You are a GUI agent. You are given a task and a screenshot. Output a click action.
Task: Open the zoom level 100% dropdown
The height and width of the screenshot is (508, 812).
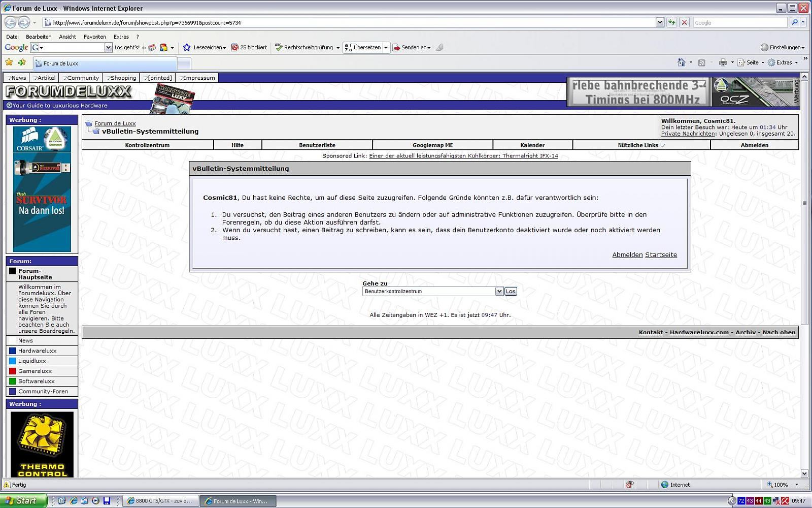[797, 485]
